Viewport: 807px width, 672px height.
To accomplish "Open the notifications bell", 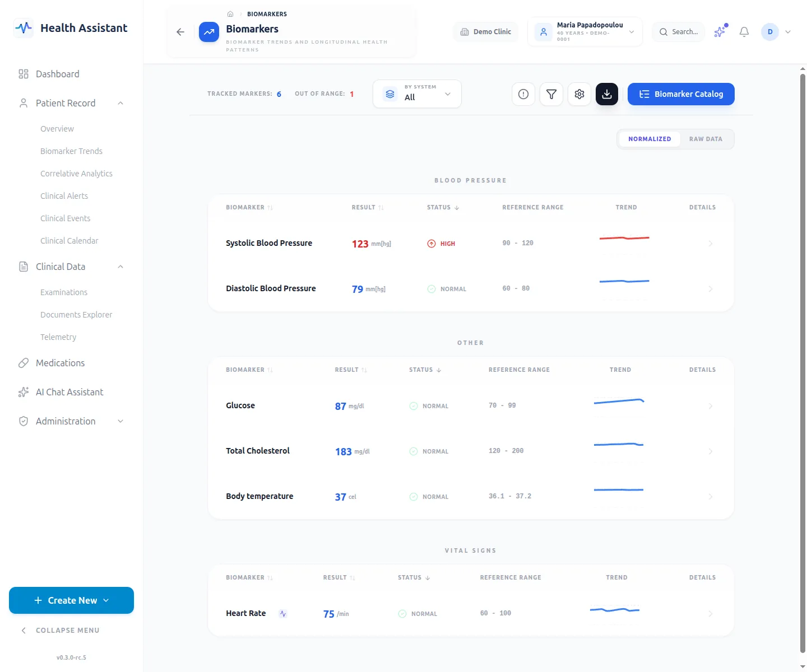I will tap(744, 32).
